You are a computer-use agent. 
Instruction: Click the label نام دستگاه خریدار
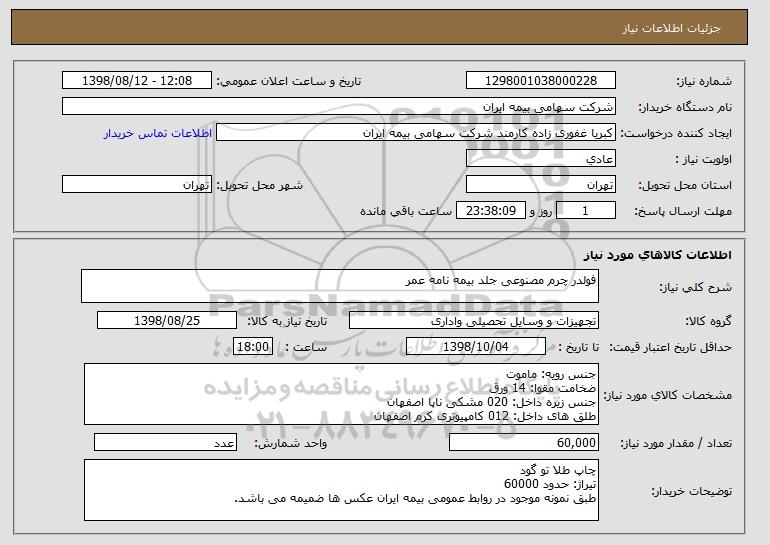pos(685,107)
